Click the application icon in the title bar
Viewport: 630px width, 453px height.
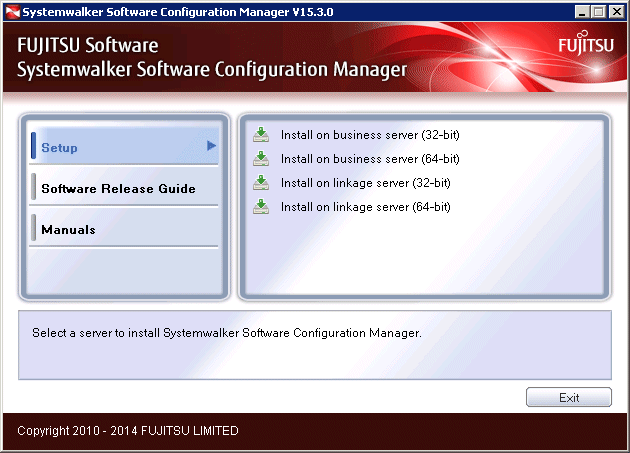pos(11,11)
